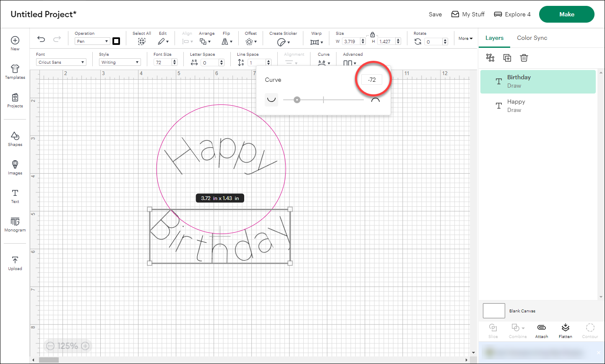Click the Attach icon at the bottom
605x364 pixels.
(x=541, y=331)
